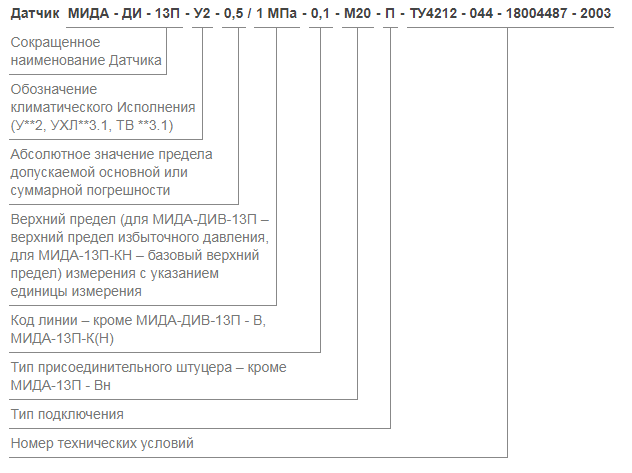Click 'Верхний предел (для МИДА-ДИВ-13П' text

point(133,219)
